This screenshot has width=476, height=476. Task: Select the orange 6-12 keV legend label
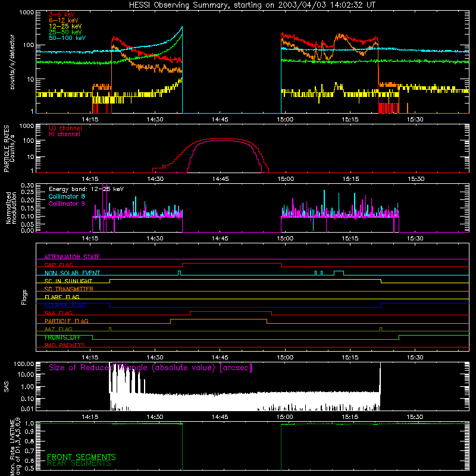64,20
